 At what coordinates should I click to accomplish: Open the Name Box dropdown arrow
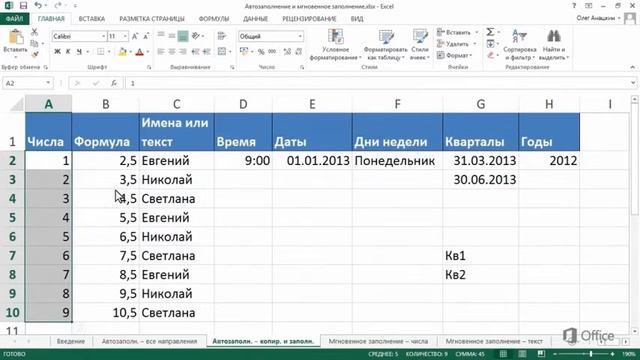(x=48, y=83)
